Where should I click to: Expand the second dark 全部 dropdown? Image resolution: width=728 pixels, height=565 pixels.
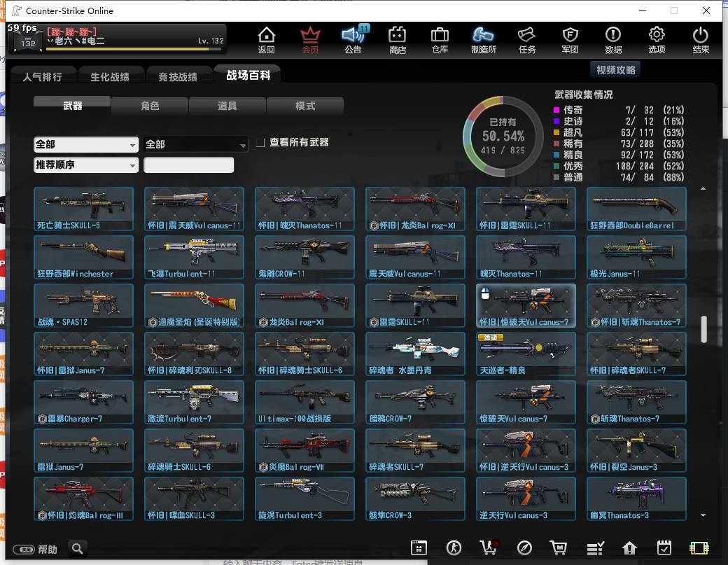click(x=195, y=144)
